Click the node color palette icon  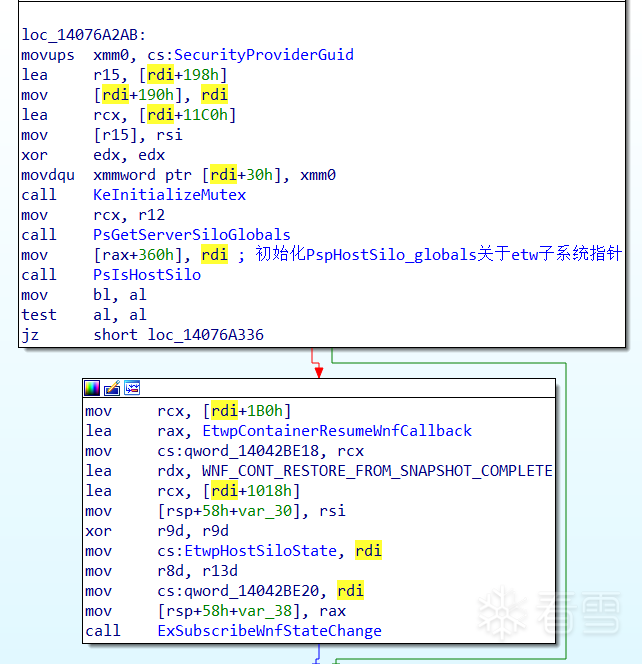click(x=92, y=388)
